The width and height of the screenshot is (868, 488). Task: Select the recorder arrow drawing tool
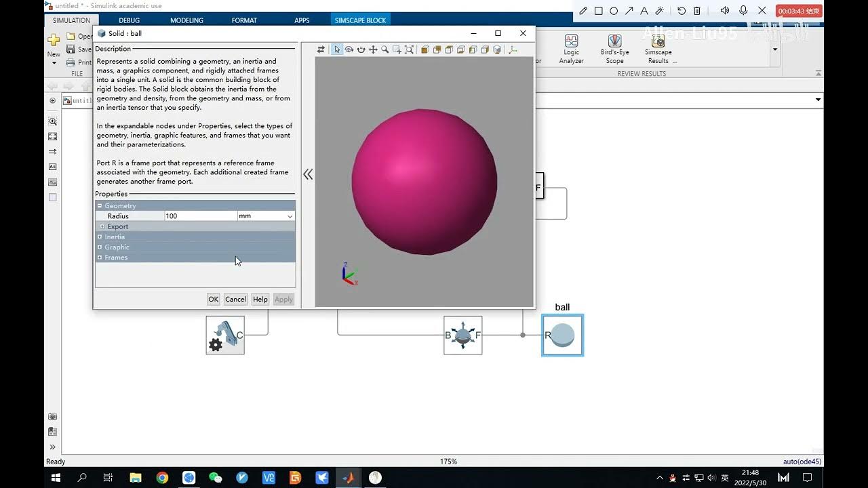[x=629, y=11]
